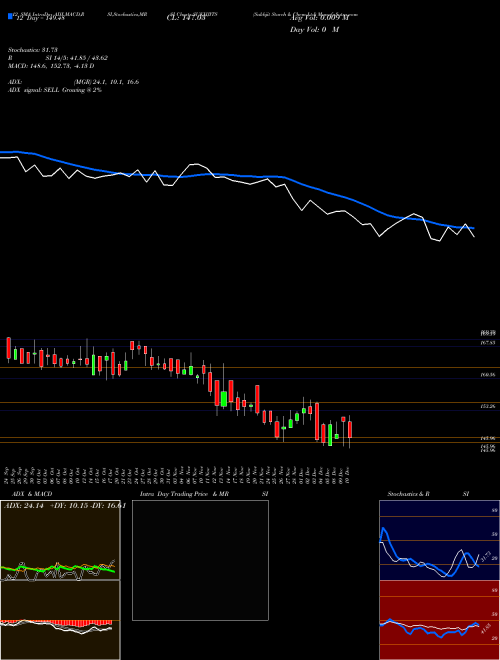This screenshot has width=500, height=660.
Task: Click the first red candlestick dated 24 Sep
Action: pyautogui.click(x=8, y=348)
